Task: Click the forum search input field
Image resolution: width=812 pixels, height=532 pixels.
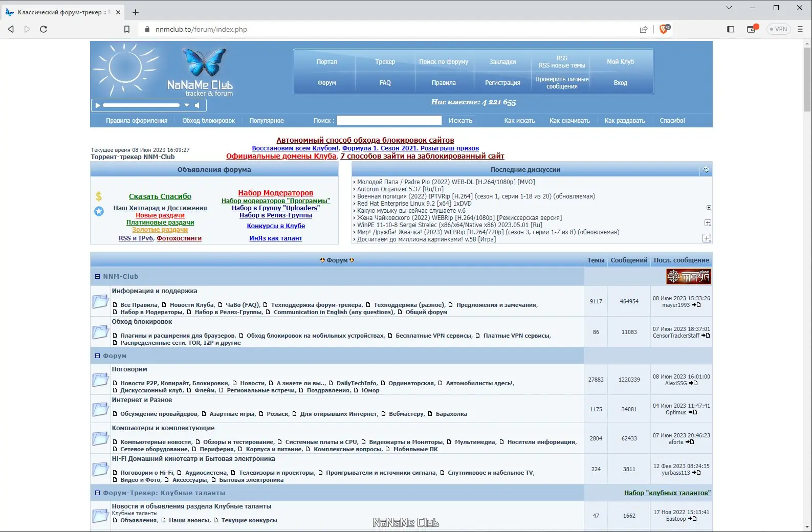Action: coord(389,120)
